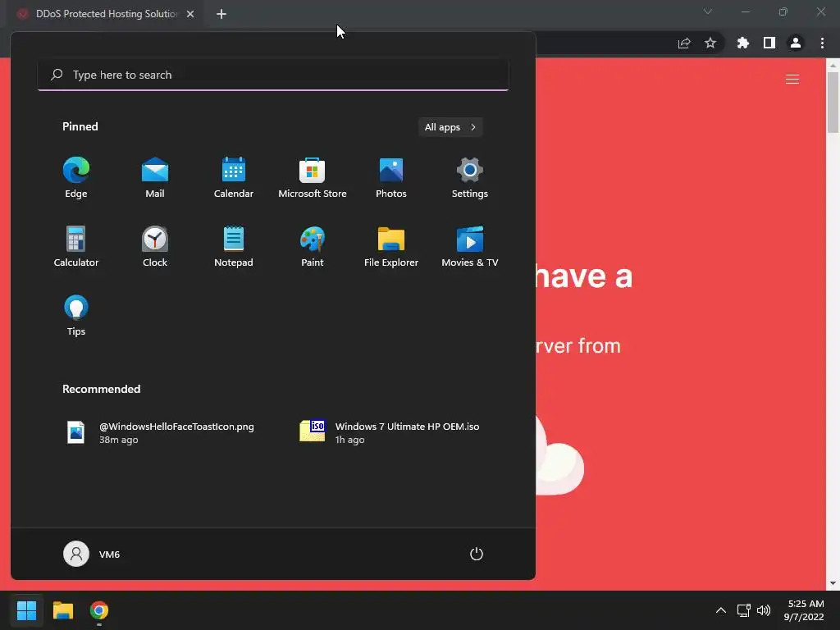The image size is (840, 630).
Task: Launch the Clock app
Action: 155,247
